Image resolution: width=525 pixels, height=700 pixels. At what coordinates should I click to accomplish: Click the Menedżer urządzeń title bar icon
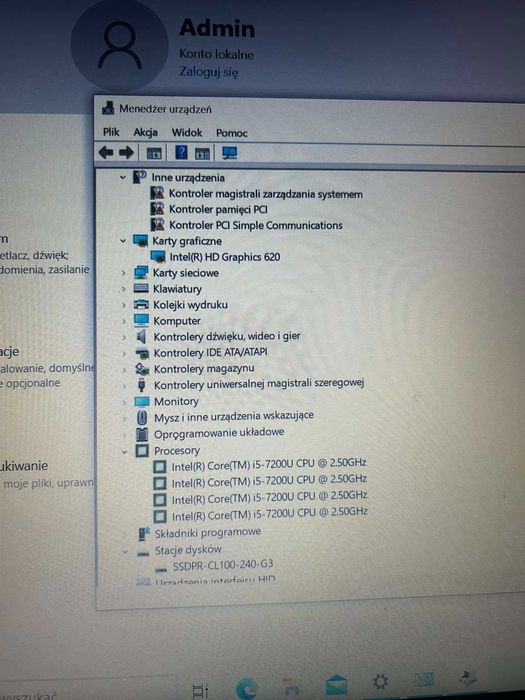[108, 108]
